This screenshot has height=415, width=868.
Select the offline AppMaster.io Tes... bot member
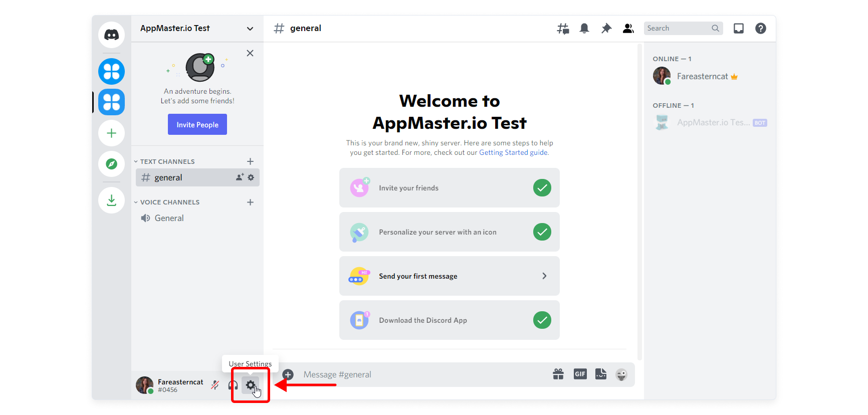pyautogui.click(x=709, y=122)
